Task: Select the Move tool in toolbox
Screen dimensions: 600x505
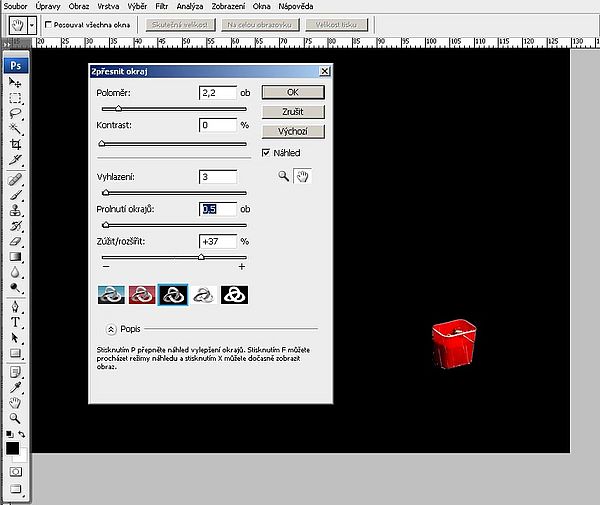Action: 16,83
